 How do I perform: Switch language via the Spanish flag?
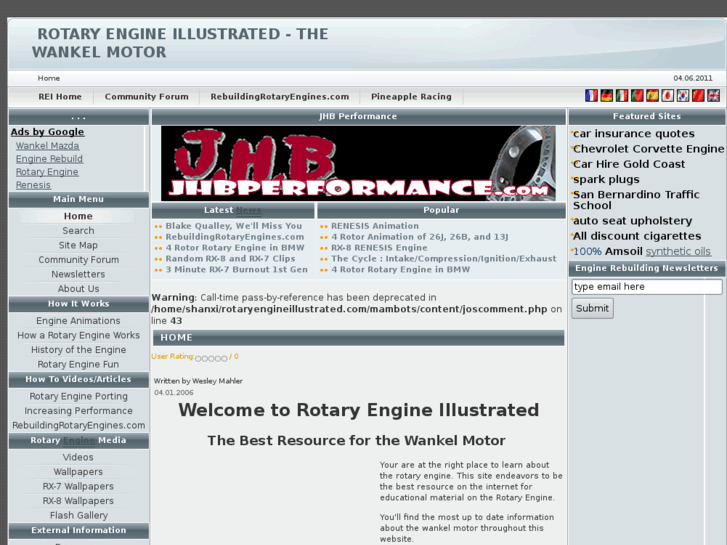pyautogui.click(x=652, y=96)
